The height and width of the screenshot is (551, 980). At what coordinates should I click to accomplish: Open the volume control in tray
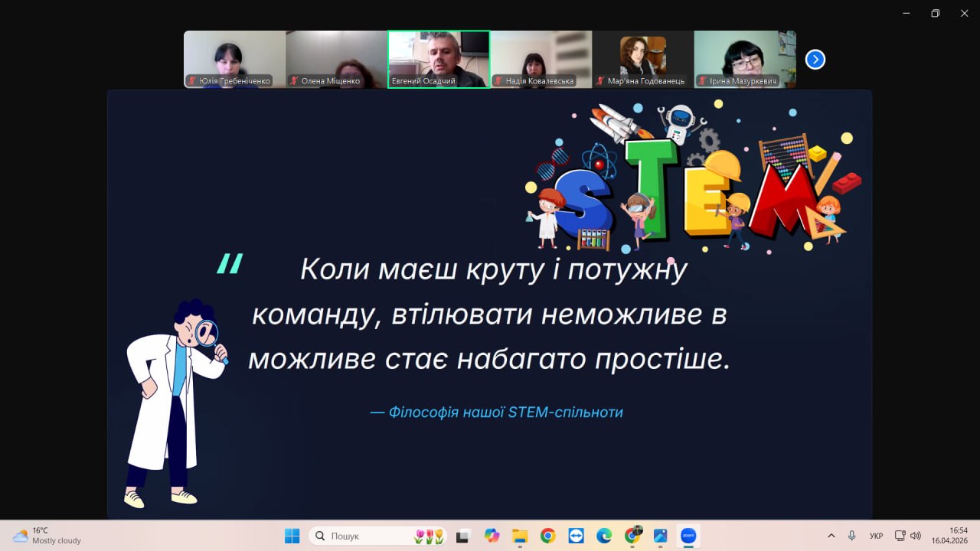(916, 536)
